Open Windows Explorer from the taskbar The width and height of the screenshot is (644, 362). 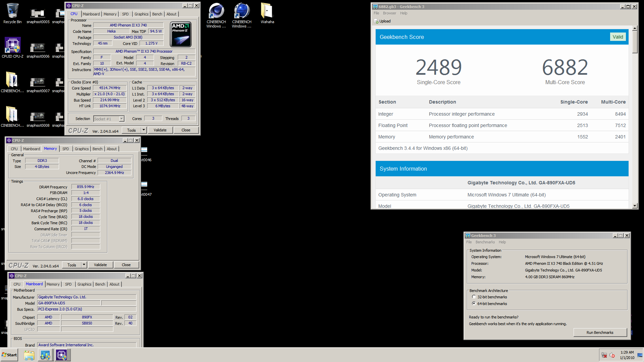point(29,355)
